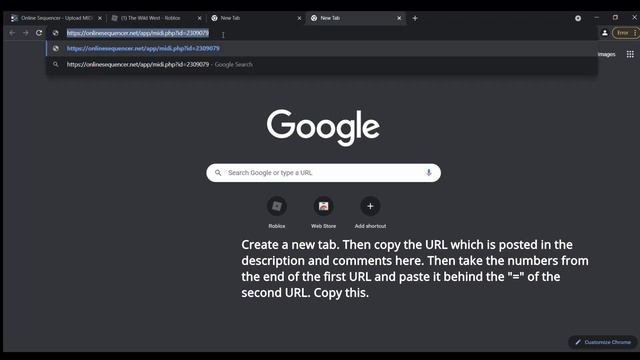
Task: Close the active New Tab
Action: click(x=399, y=18)
